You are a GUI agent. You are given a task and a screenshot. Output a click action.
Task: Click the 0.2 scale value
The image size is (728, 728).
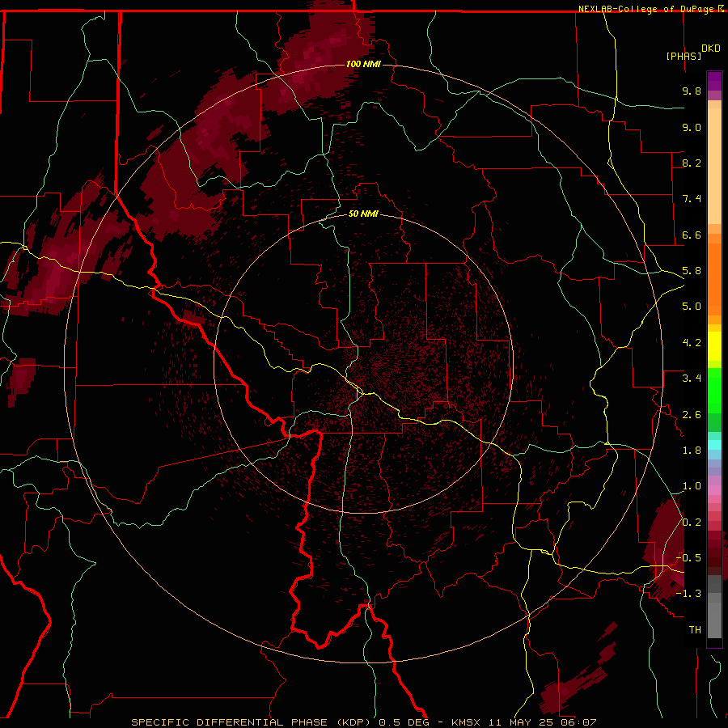click(692, 523)
